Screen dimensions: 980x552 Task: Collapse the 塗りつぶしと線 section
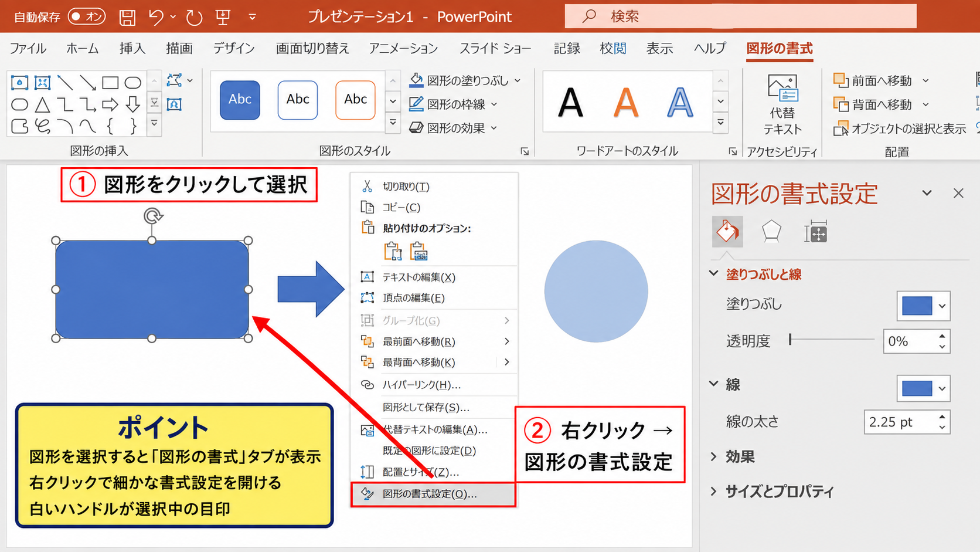point(713,273)
